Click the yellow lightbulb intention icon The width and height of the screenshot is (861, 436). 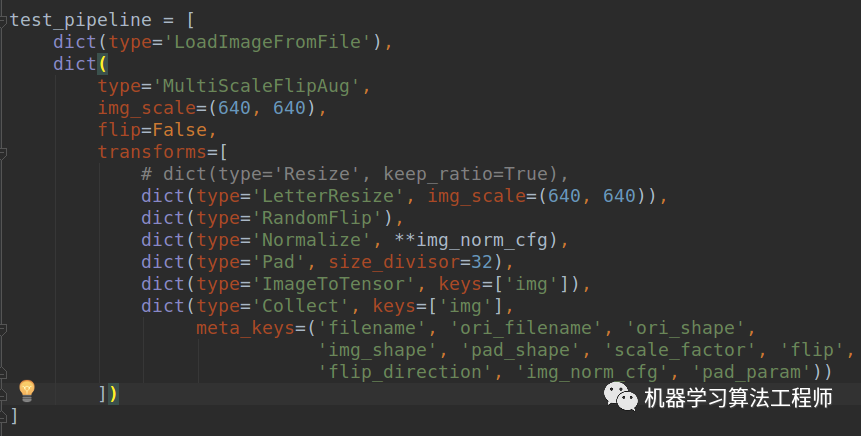(26, 391)
